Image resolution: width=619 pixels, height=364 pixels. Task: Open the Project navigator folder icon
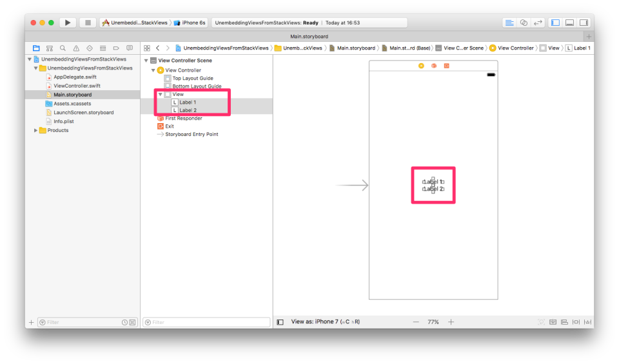(x=36, y=48)
